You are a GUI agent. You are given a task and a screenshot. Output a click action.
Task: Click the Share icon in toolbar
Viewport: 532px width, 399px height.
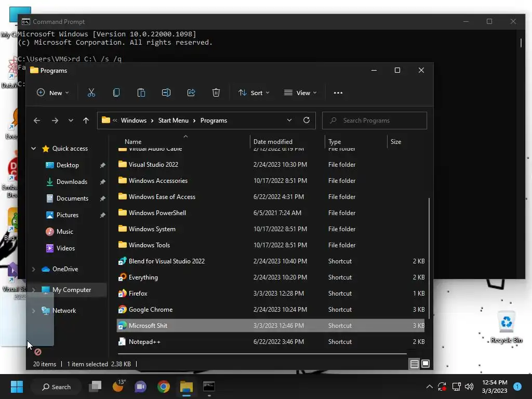[191, 92]
